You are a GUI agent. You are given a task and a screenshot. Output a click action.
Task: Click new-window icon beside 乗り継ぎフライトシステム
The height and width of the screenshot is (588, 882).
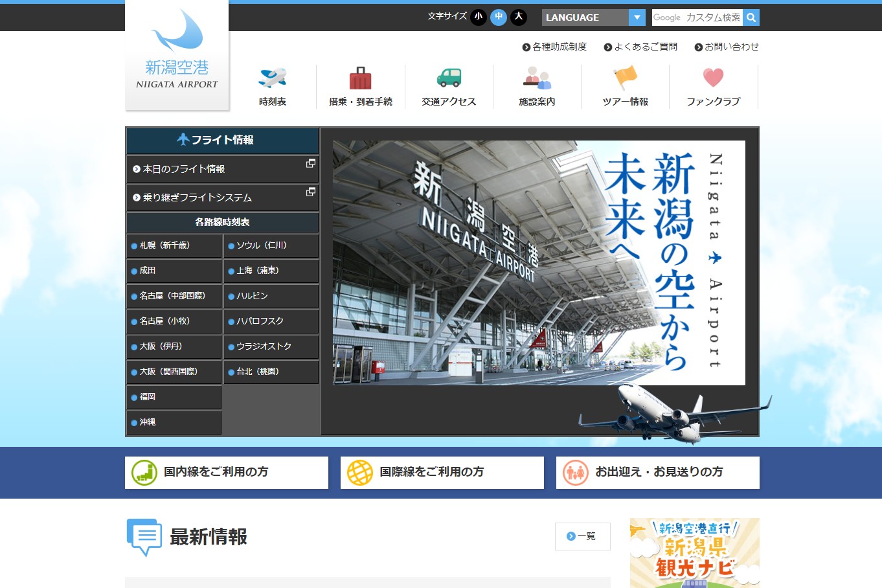click(x=311, y=192)
